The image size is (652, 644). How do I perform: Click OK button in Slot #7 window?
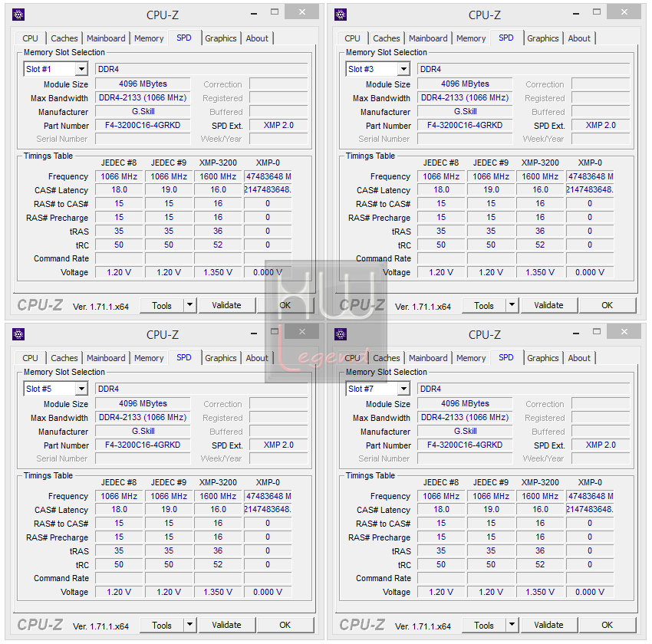coord(607,625)
